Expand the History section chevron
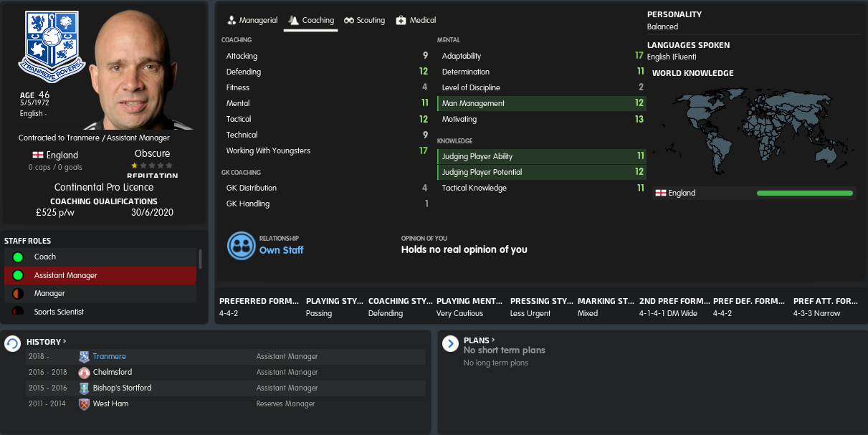 [x=65, y=342]
